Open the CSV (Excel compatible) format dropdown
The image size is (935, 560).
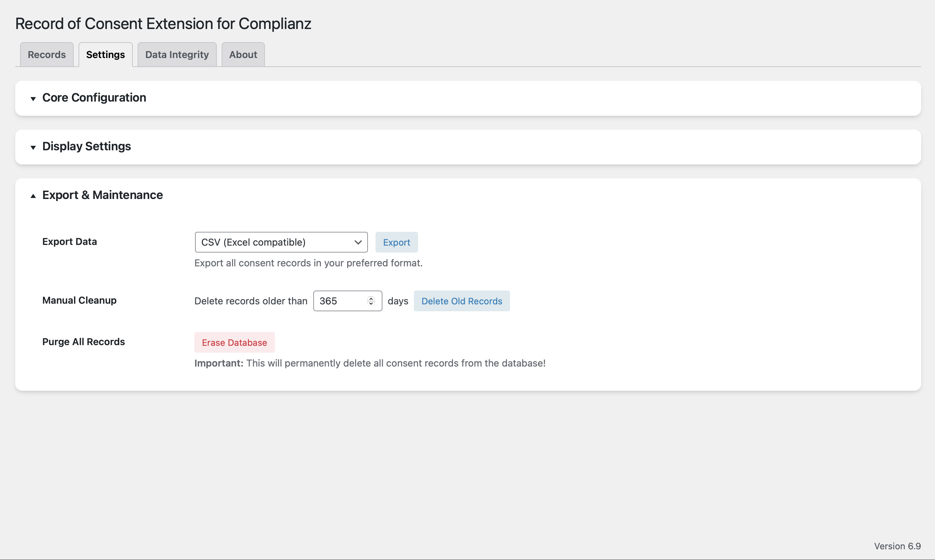[x=281, y=242]
